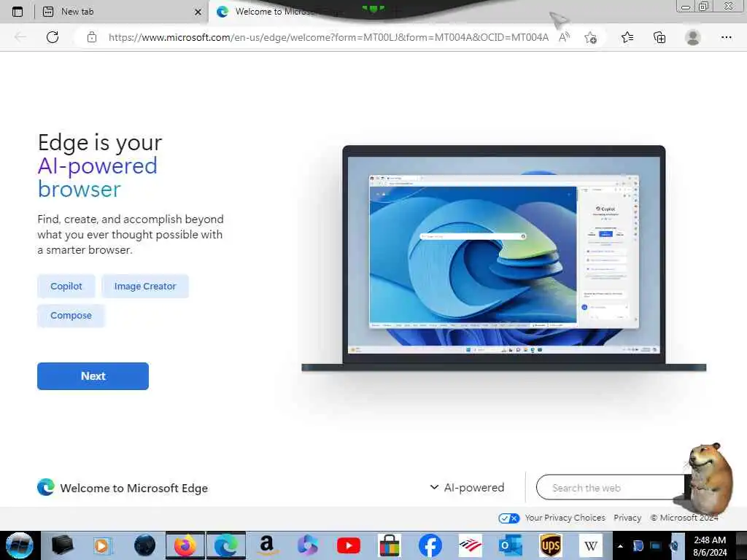This screenshot has width=747, height=560.
Task: Open Your Privacy Choices link
Action: (x=565, y=518)
